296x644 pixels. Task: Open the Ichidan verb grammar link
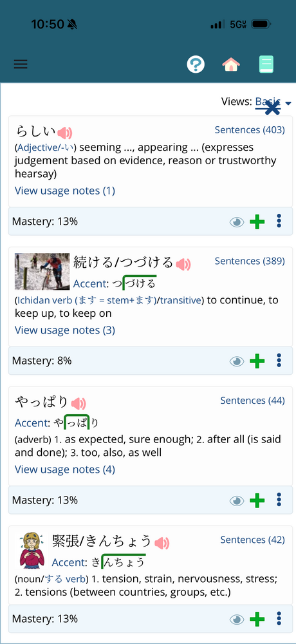(x=87, y=300)
